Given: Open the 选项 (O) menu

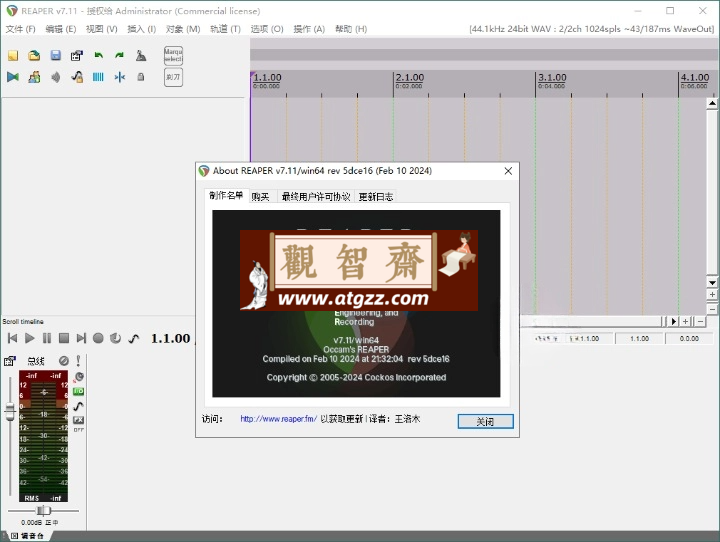Looking at the screenshot, I should click(267, 29).
